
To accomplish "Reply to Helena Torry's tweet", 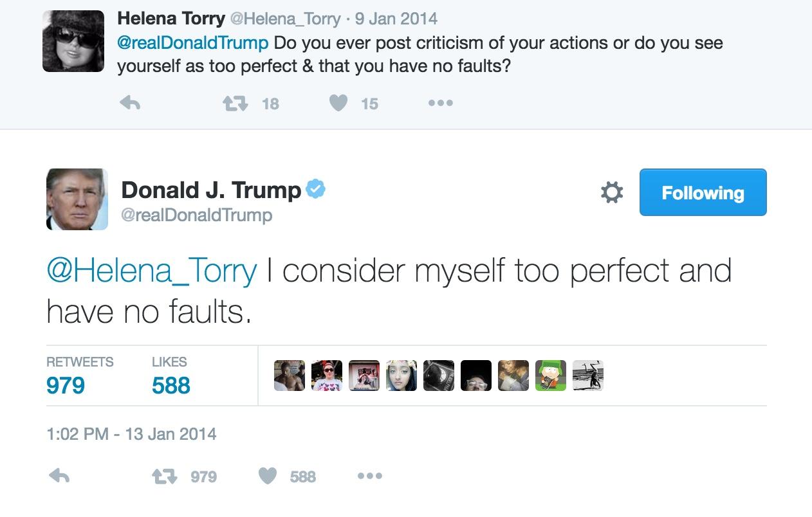I will [130, 103].
